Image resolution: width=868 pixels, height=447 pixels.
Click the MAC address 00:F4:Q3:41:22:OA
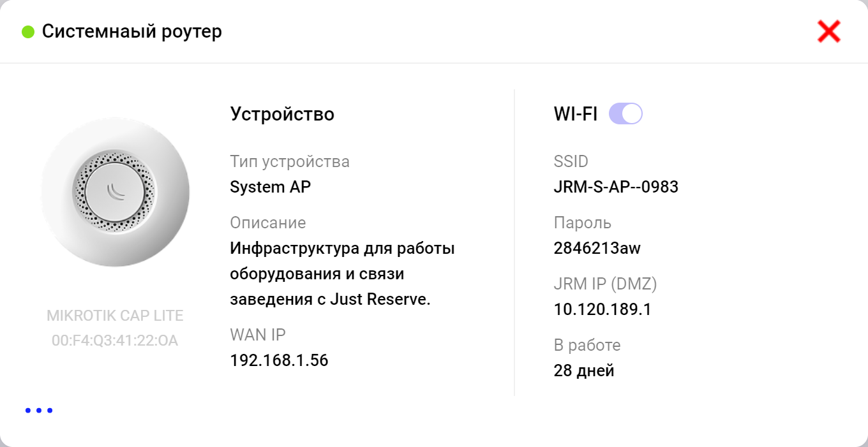coord(115,341)
